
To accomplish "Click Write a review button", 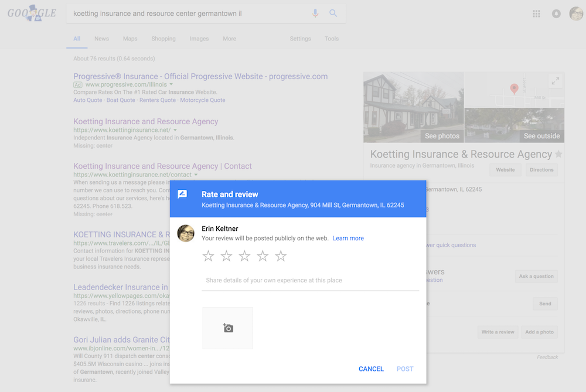I will [x=498, y=332].
